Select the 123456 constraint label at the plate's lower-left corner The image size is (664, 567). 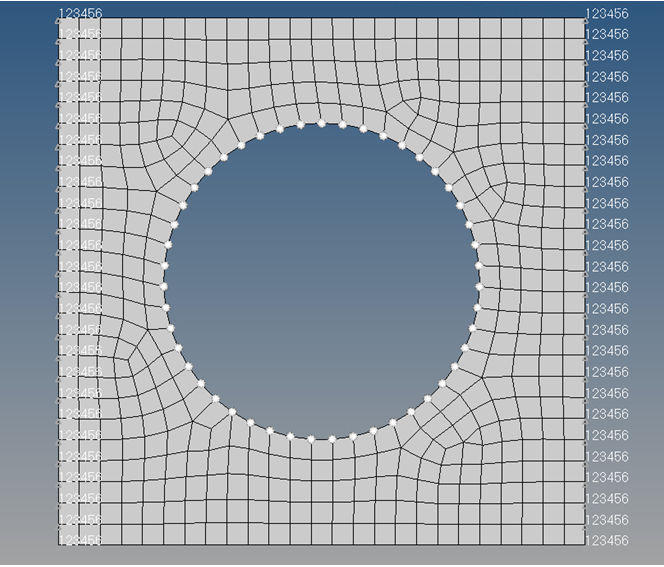click(80, 539)
